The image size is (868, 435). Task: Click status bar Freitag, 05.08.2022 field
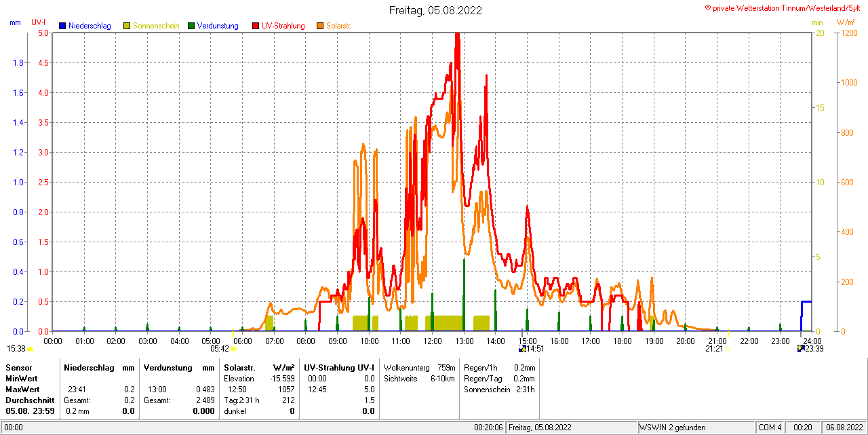(572, 428)
